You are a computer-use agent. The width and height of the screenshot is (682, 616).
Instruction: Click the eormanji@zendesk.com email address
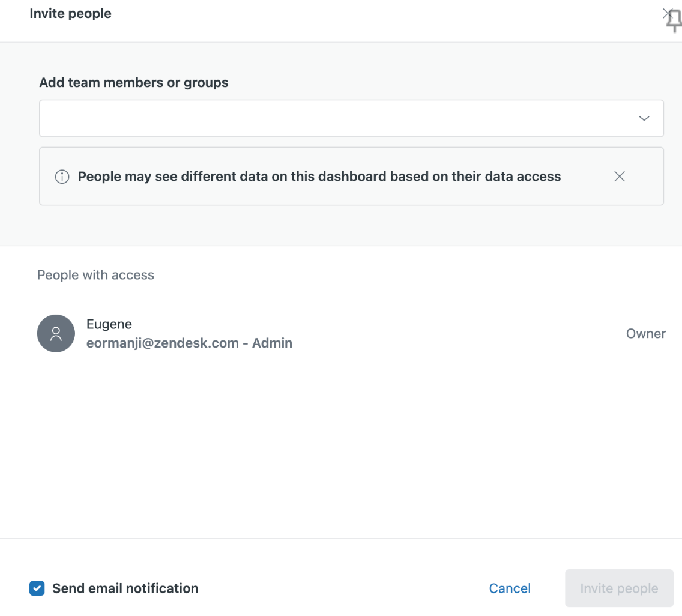point(162,343)
